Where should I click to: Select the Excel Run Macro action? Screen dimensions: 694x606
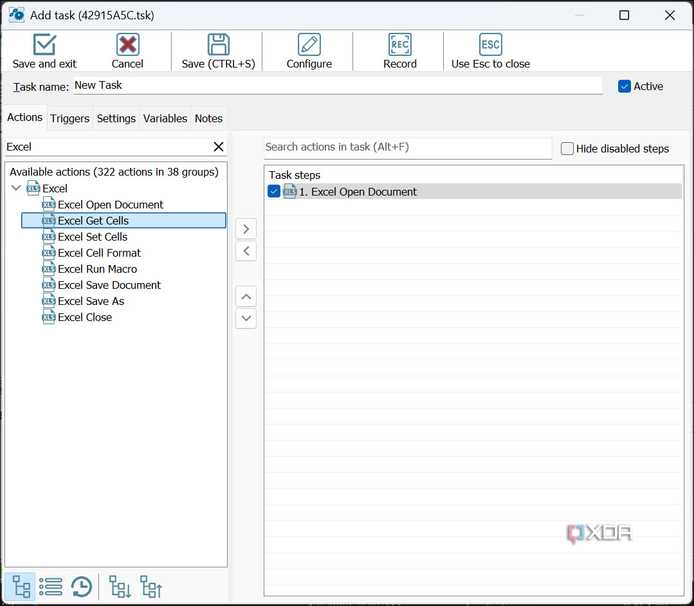[x=97, y=269]
